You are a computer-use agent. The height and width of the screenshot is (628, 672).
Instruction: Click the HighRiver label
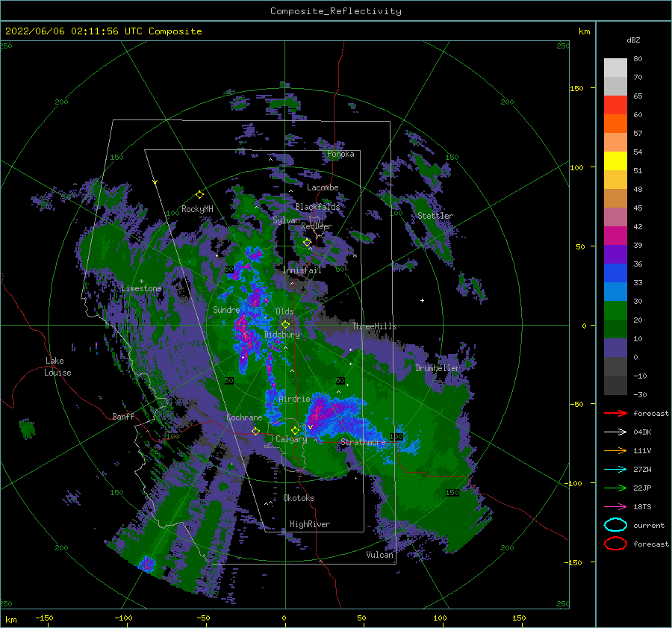tap(310, 524)
